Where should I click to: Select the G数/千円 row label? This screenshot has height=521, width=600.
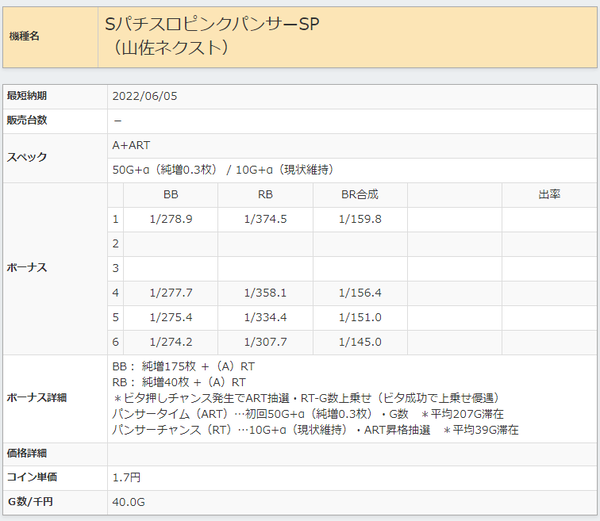(30, 501)
